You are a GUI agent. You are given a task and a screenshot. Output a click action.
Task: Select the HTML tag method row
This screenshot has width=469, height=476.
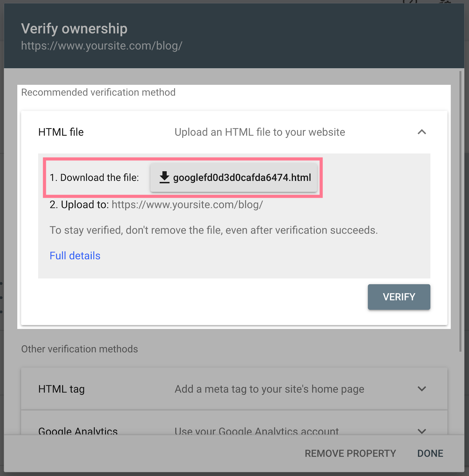coord(208,389)
